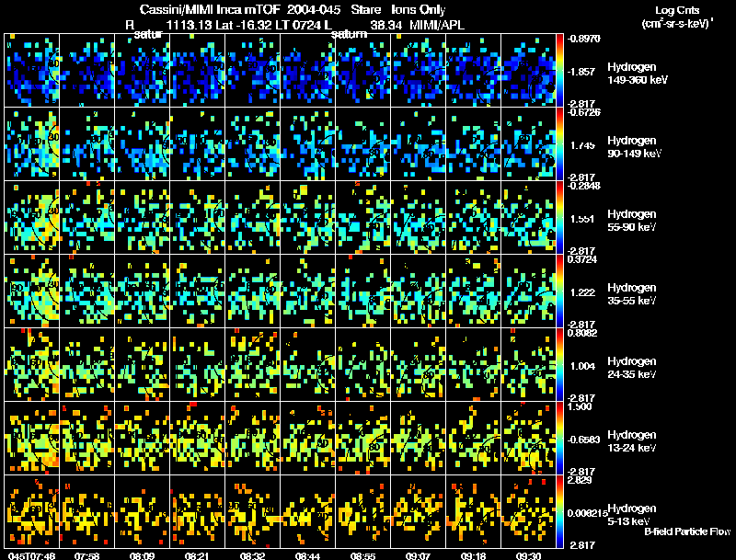This screenshot has height=560, width=736.
Task: Click the colorbar for Hydrogen 5-13 keV row
Action: (x=559, y=512)
